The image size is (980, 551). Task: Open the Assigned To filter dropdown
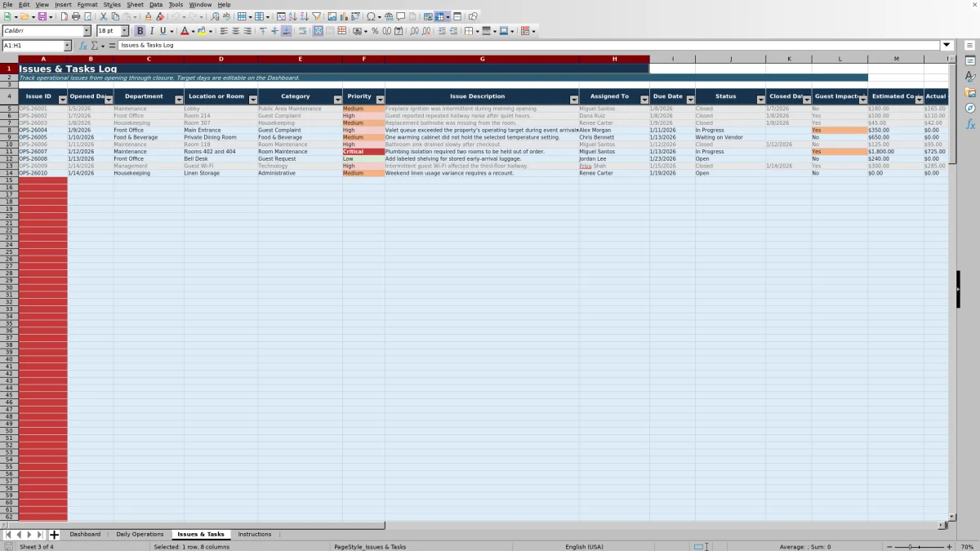[644, 100]
